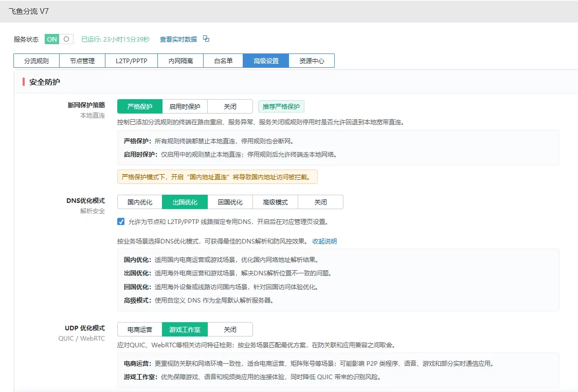The height and width of the screenshot is (392, 578).
Task: Select 游戏工作室 UDP mode
Action: coord(185,329)
